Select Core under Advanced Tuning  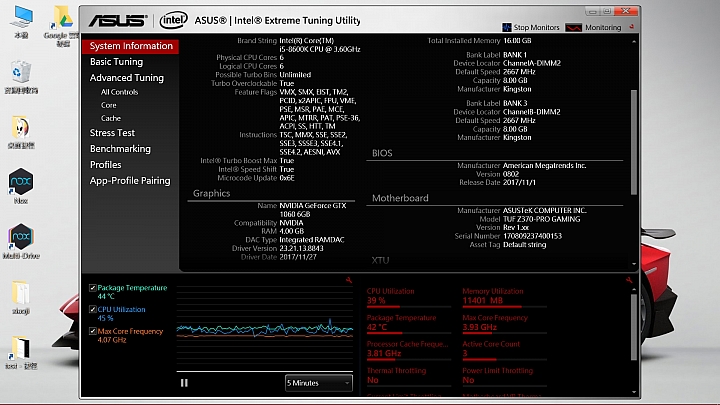coord(108,105)
